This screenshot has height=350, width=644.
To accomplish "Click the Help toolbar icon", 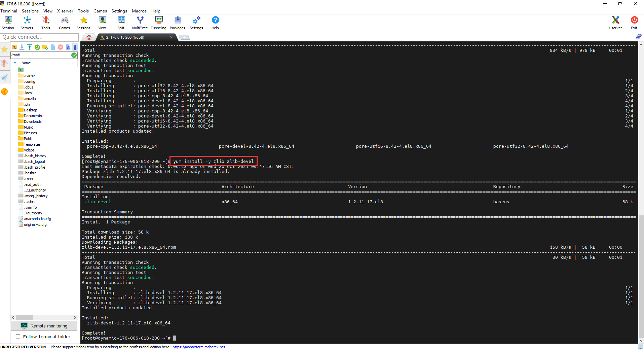I will [x=215, y=23].
